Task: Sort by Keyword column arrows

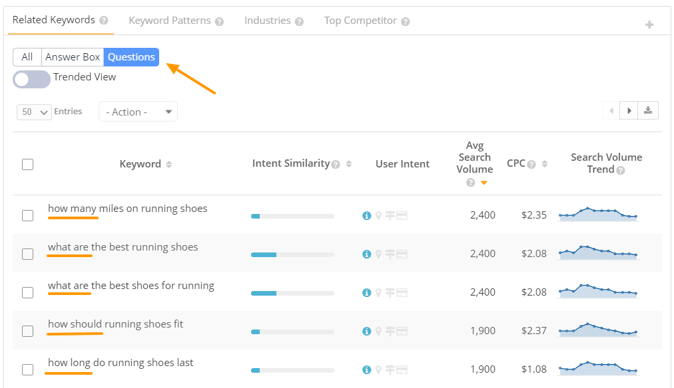Action: pos(169,164)
